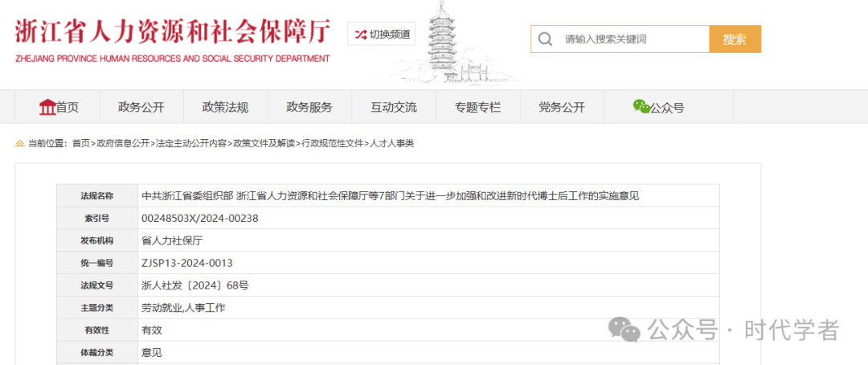
Task: Click the 索引号 row label
Action: click(97, 218)
